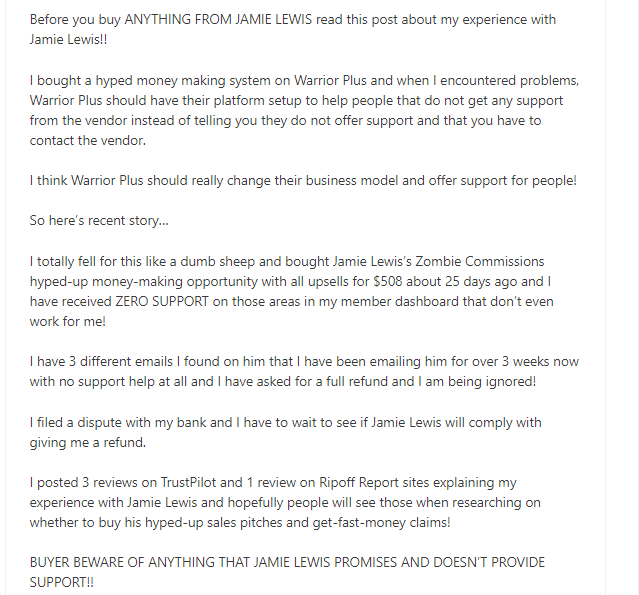
Task: Click the word "TrustPilot" in the post
Action: 188,483
